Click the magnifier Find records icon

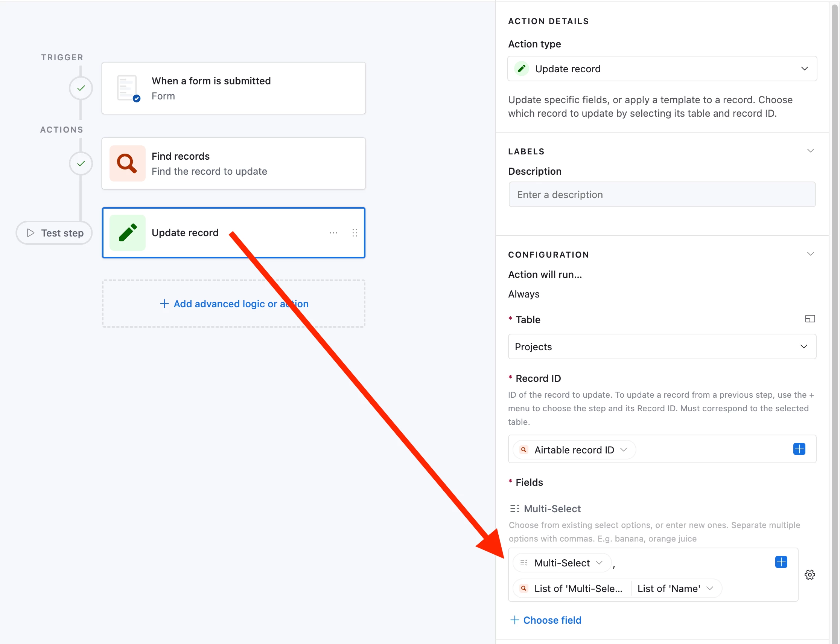[x=127, y=164]
